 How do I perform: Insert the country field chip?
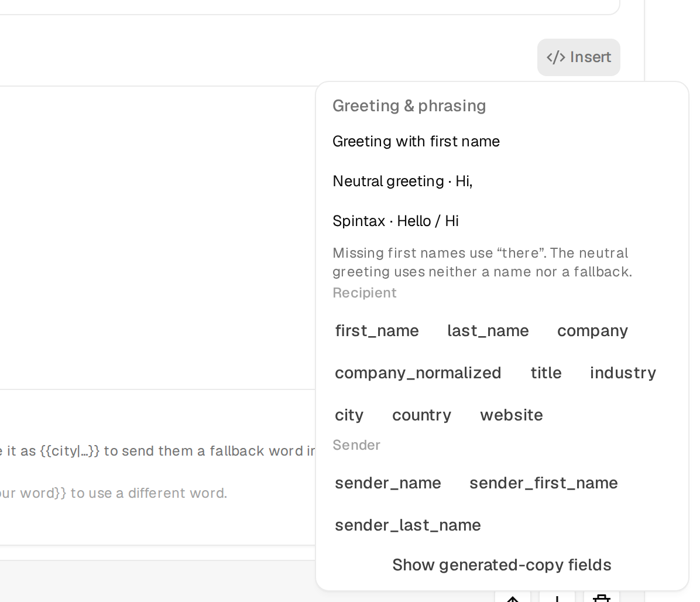point(421,415)
